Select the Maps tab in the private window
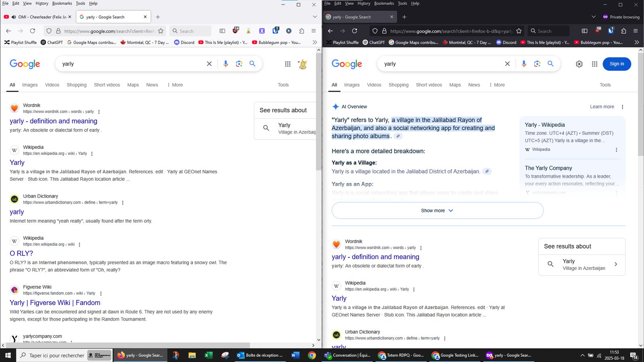This screenshot has width=644, height=362. pyautogui.click(x=455, y=85)
